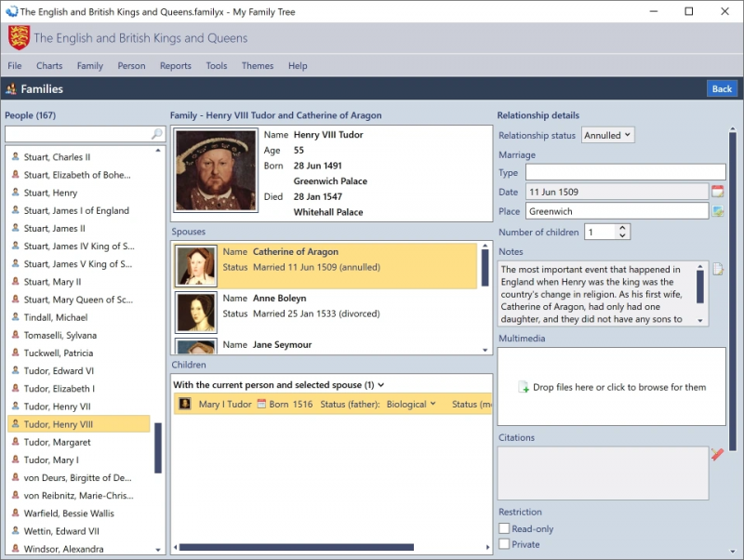This screenshot has height=560, width=744.
Task: Click the person icon beside Tomaselli, Sylvana
Action: click(16, 335)
